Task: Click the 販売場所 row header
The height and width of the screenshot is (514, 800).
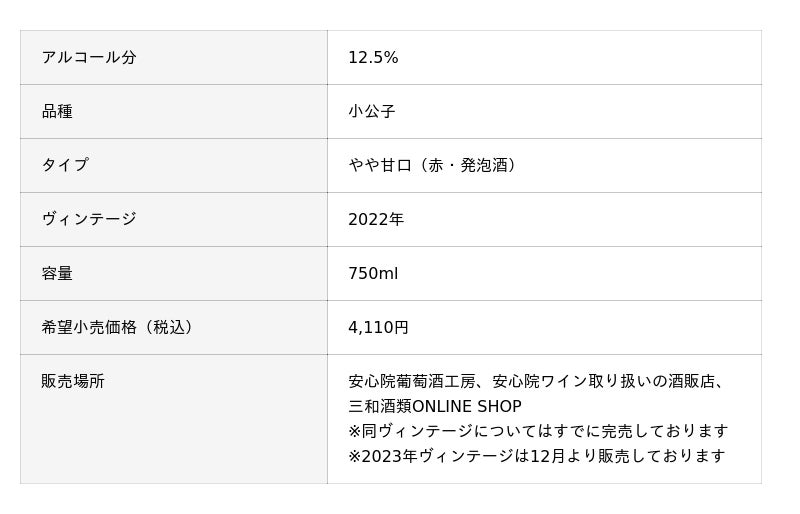Action: [x=73, y=382]
